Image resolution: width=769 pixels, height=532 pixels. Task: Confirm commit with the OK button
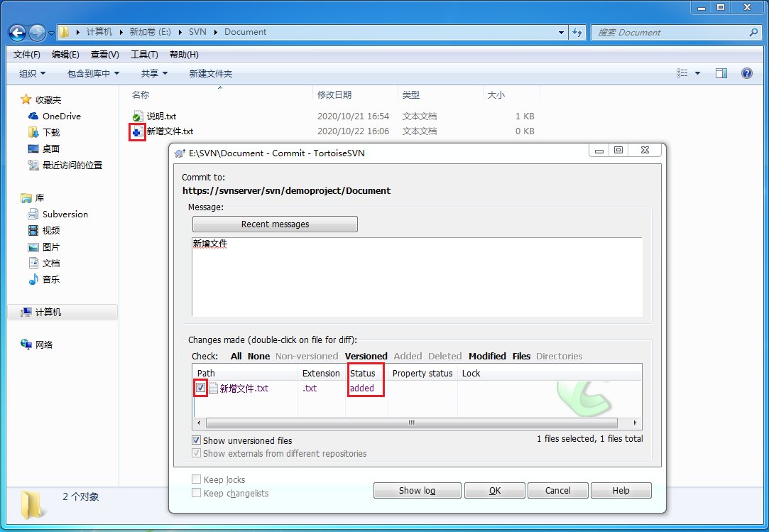pyautogui.click(x=495, y=490)
